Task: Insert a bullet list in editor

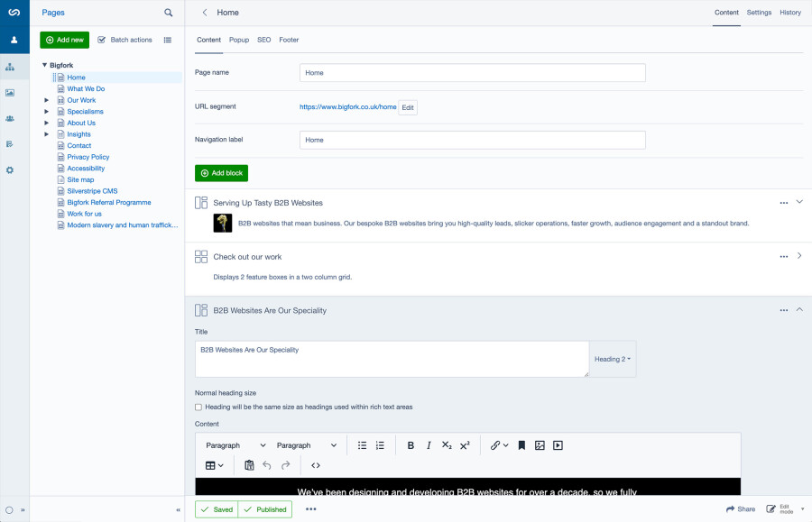Action: (x=362, y=445)
